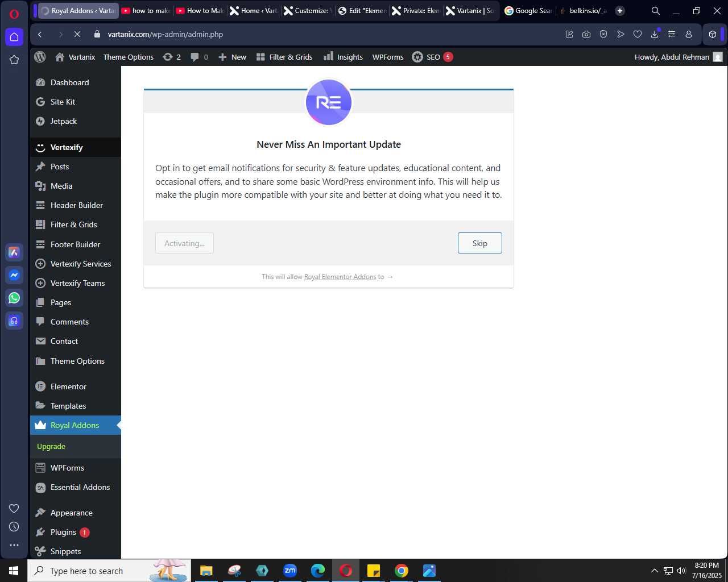Open Opera sidebar history icon
The width and height of the screenshot is (728, 582).
click(x=14, y=527)
